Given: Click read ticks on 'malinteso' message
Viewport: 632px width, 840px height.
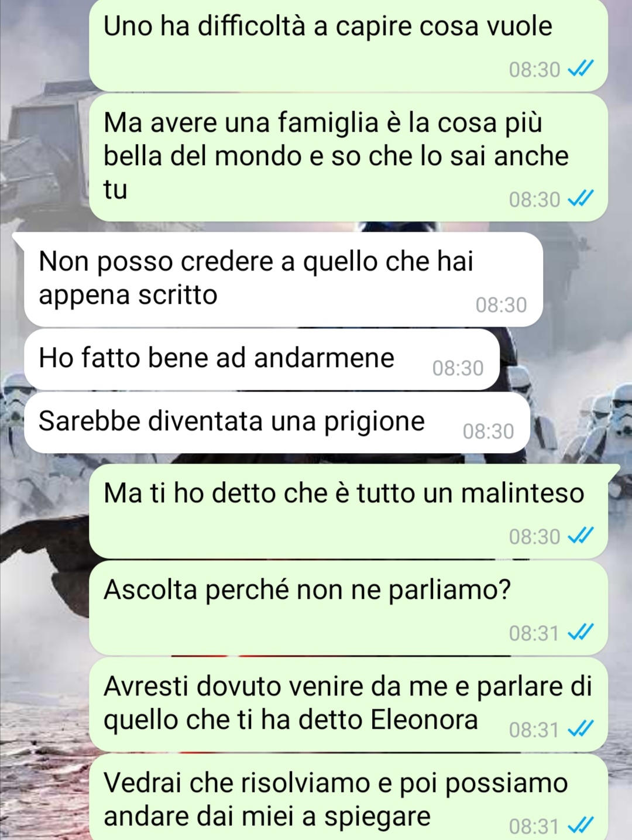Looking at the screenshot, I should click(x=581, y=537).
